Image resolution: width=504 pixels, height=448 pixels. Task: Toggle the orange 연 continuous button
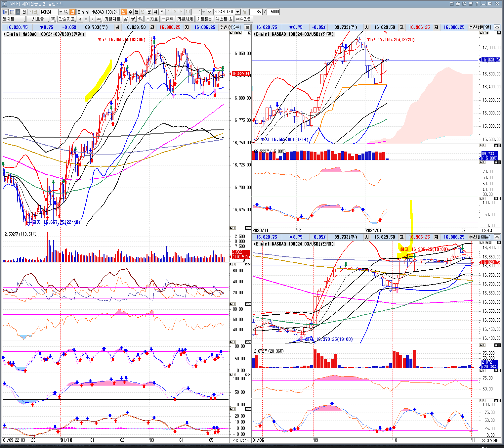72,12
